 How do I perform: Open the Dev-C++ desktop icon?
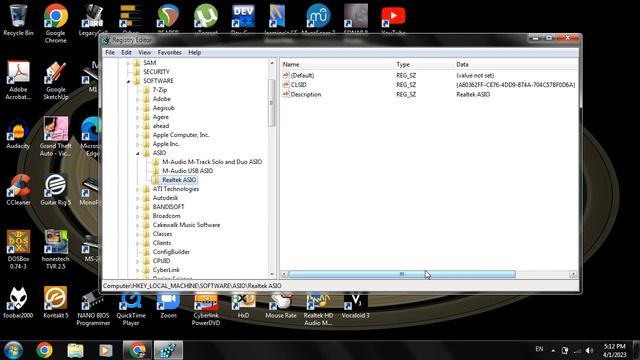243,17
